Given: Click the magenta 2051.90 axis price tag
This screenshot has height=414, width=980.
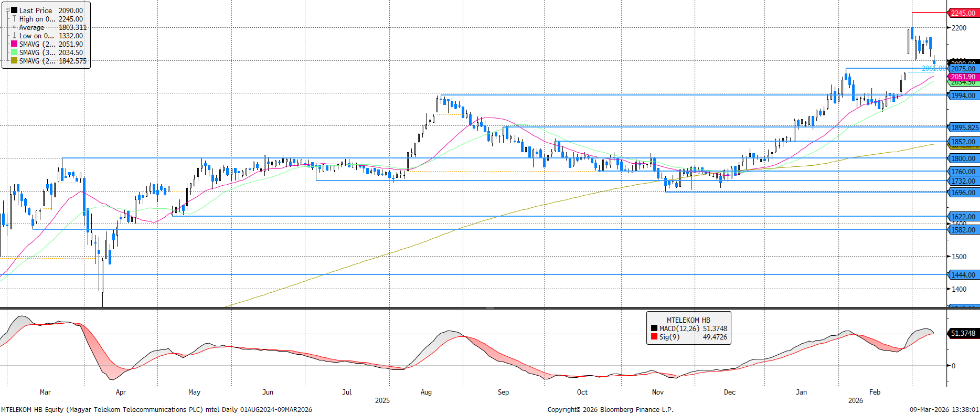Looking at the screenshot, I should click(963, 77).
